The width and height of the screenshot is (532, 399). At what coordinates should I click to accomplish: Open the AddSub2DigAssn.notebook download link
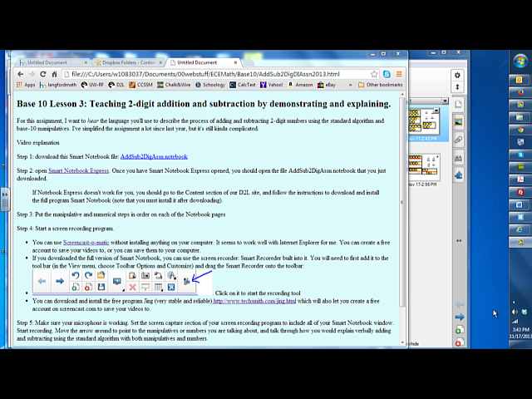[x=154, y=156]
